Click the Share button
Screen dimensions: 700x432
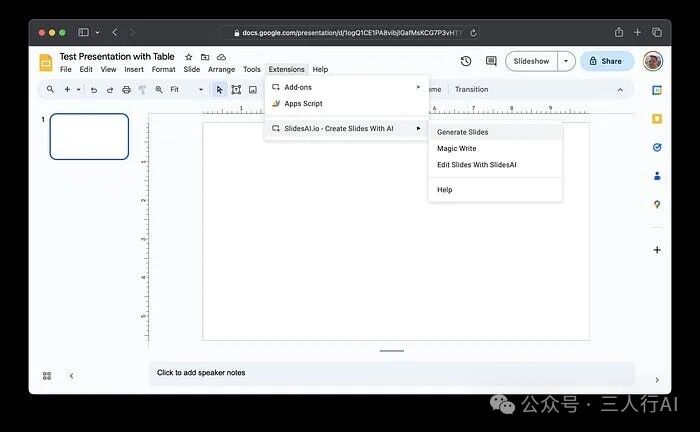pos(607,61)
